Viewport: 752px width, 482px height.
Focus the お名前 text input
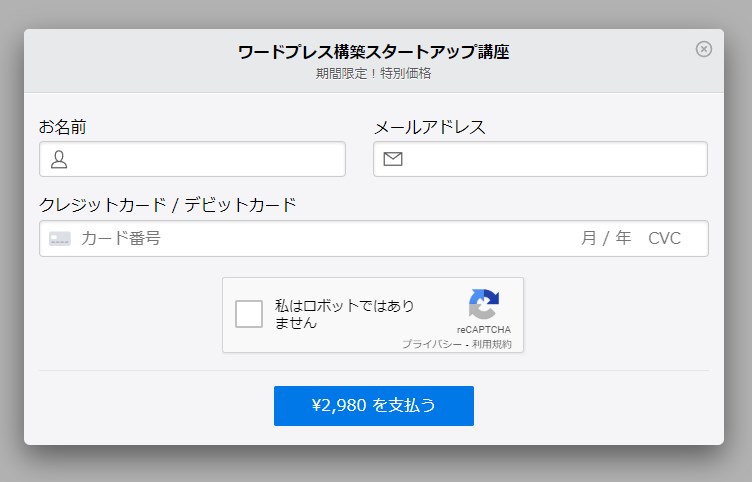click(205, 159)
